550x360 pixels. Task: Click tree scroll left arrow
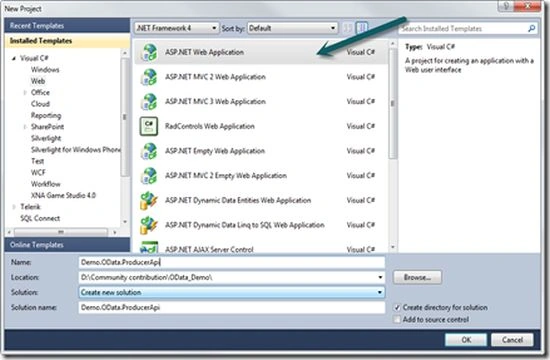[x=9, y=232]
